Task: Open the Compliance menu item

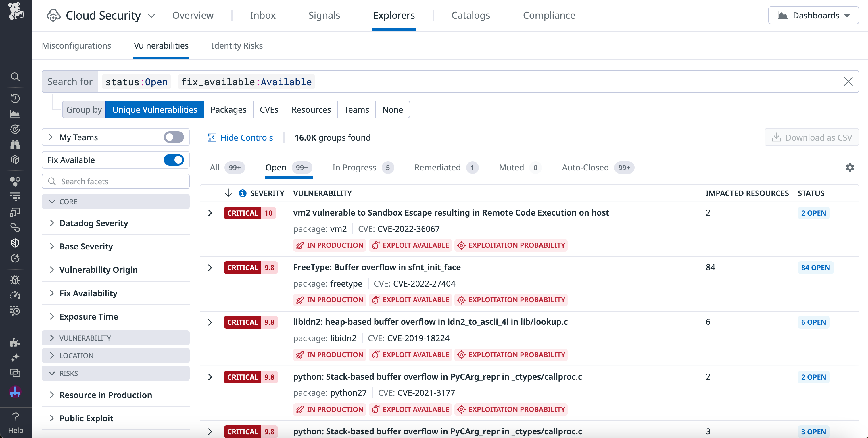Action: point(549,15)
